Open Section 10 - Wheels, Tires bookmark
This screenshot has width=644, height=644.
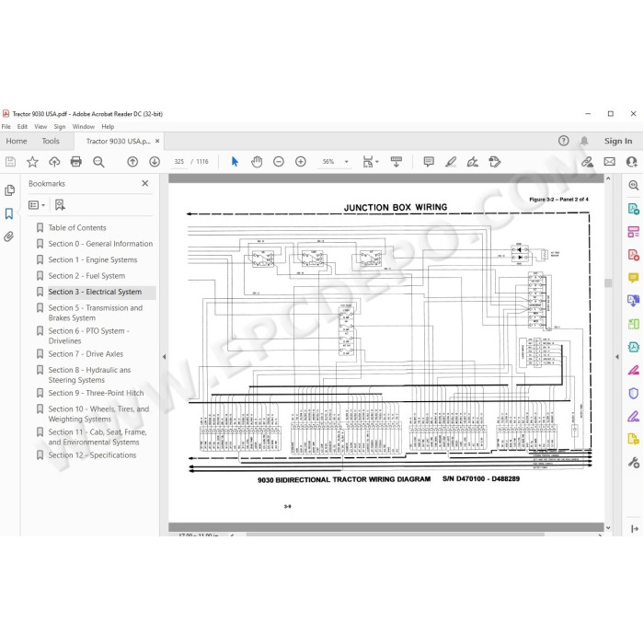click(98, 414)
